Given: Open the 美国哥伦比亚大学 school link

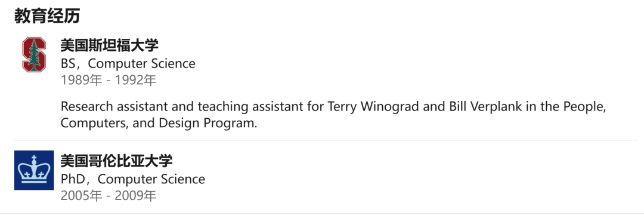Looking at the screenshot, I should (x=117, y=161).
